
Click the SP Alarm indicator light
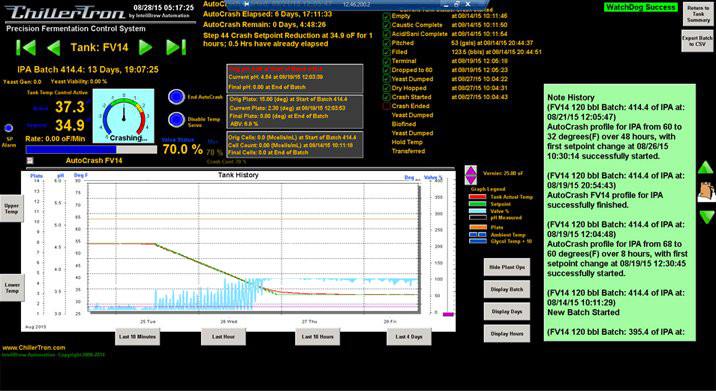click(9, 128)
